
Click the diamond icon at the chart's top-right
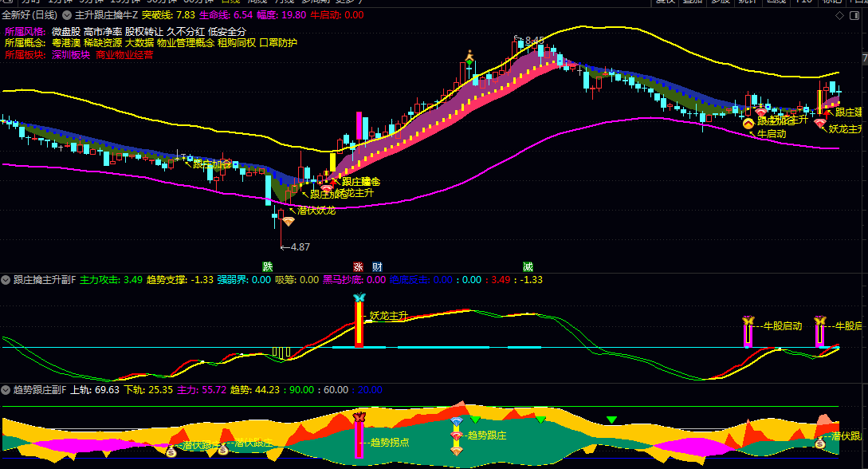(x=839, y=15)
